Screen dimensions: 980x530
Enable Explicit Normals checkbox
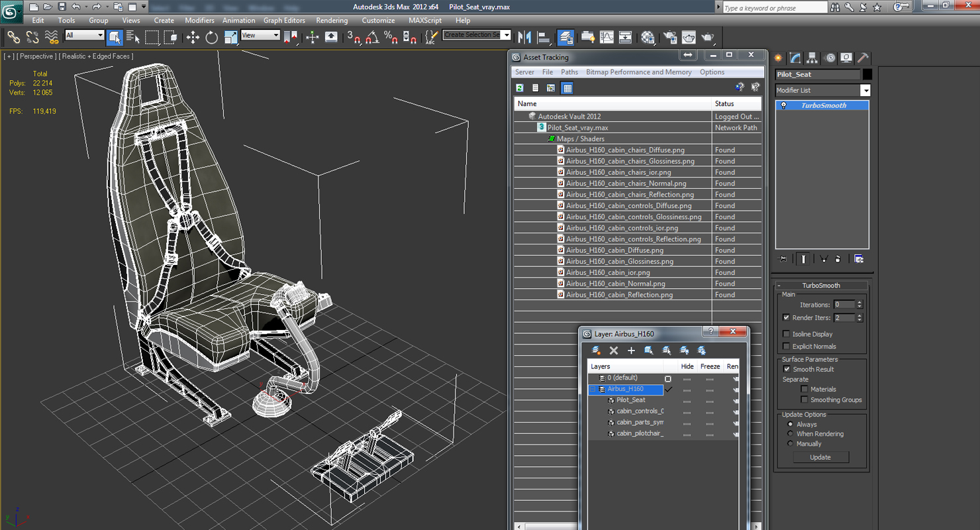786,346
